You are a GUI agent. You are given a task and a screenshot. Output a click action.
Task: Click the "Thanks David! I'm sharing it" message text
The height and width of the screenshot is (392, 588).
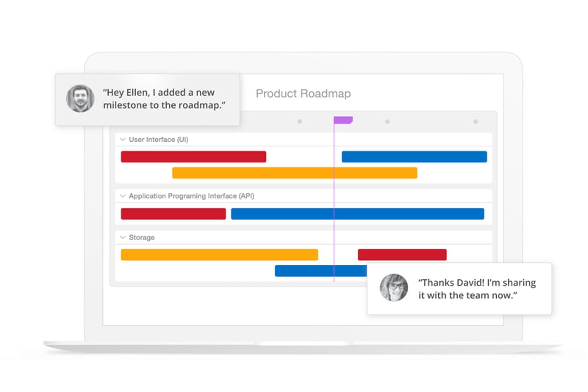pos(477,289)
